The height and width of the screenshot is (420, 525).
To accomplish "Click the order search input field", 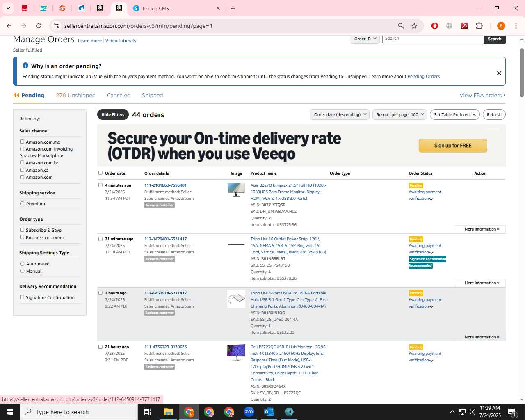I will 433,39.
